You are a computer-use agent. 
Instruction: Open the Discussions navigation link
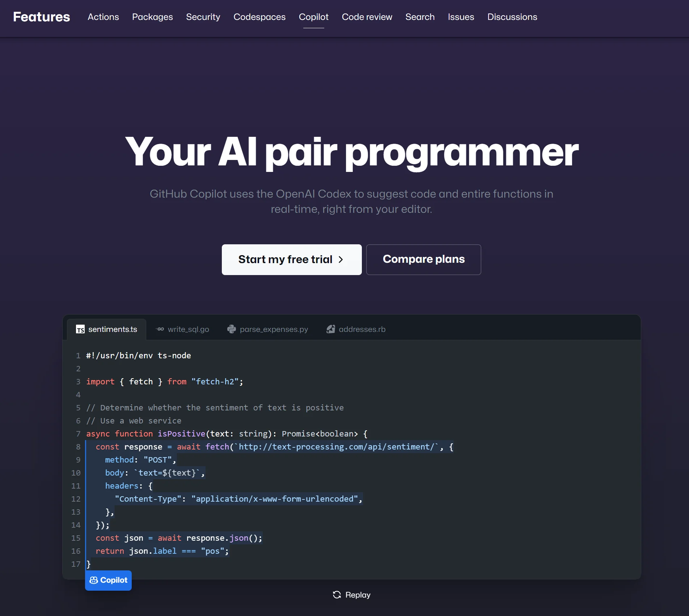point(512,17)
